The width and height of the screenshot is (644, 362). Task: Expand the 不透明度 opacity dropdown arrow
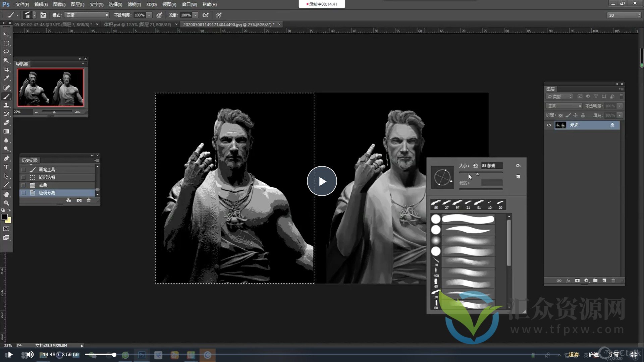click(x=149, y=15)
